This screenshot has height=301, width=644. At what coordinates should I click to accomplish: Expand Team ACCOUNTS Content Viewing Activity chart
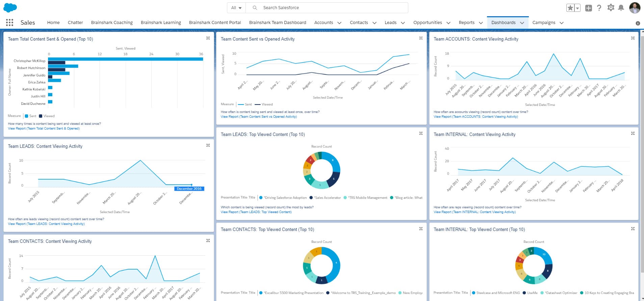(x=633, y=38)
